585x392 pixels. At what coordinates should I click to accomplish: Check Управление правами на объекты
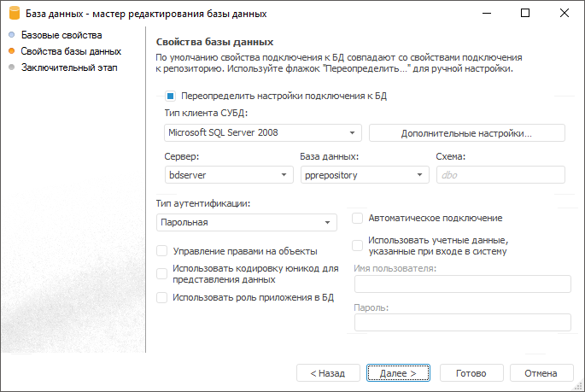click(162, 251)
